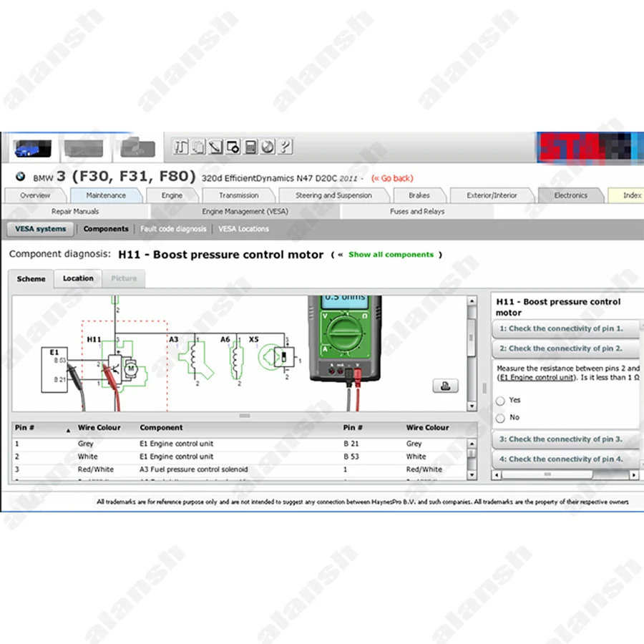This screenshot has height=644, width=644.
Task: Open help question mark icon
Action: [x=285, y=147]
